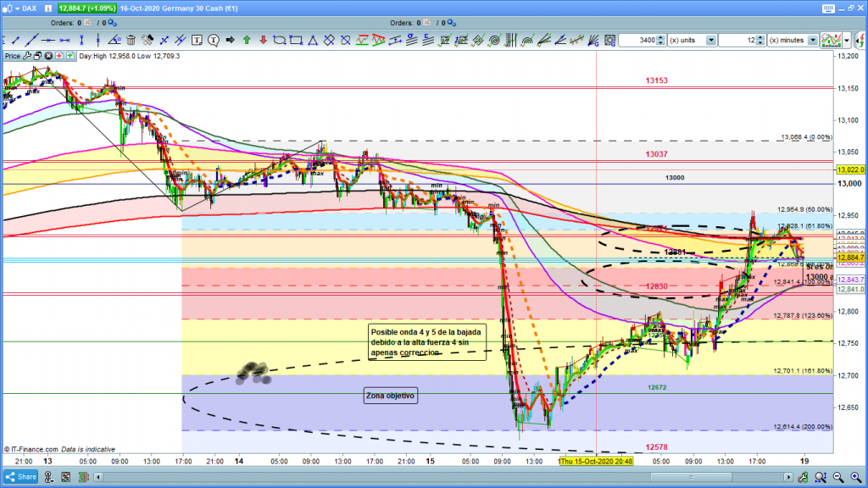This screenshot has height=488, width=868.
Task: Click the Share button
Action: (19, 476)
